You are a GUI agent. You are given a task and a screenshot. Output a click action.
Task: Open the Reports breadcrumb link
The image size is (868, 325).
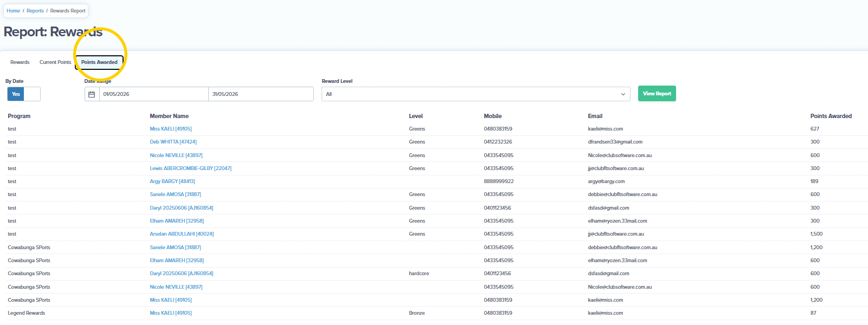[x=35, y=11]
